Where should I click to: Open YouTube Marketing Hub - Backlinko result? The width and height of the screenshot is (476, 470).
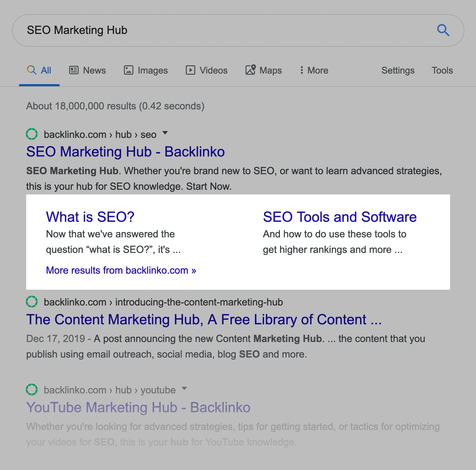138,407
